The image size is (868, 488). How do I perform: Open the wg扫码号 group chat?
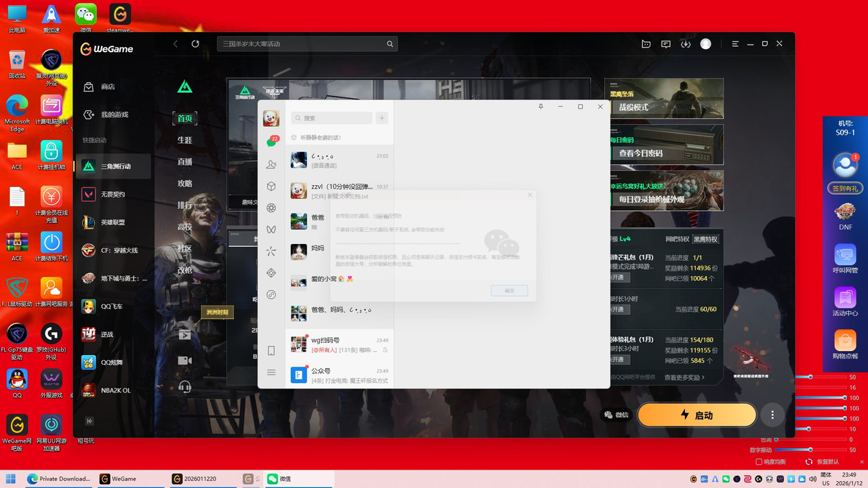pos(339,344)
